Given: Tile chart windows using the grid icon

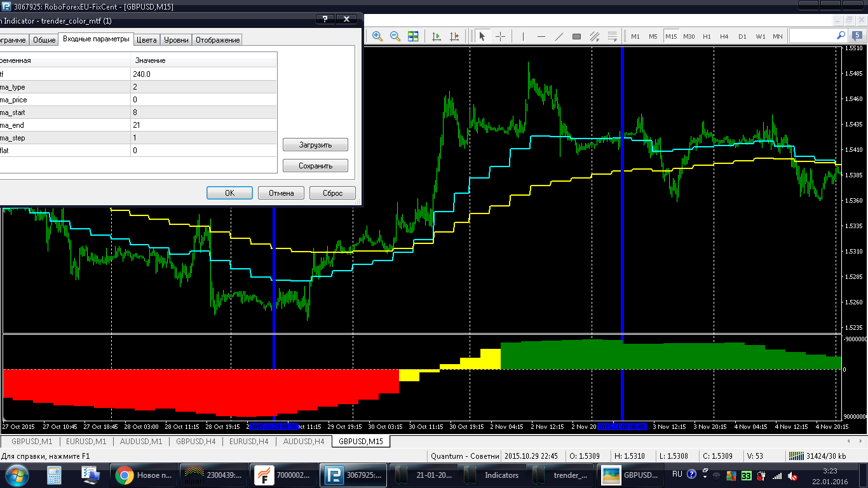Looking at the screenshot, I should (413, 36).
